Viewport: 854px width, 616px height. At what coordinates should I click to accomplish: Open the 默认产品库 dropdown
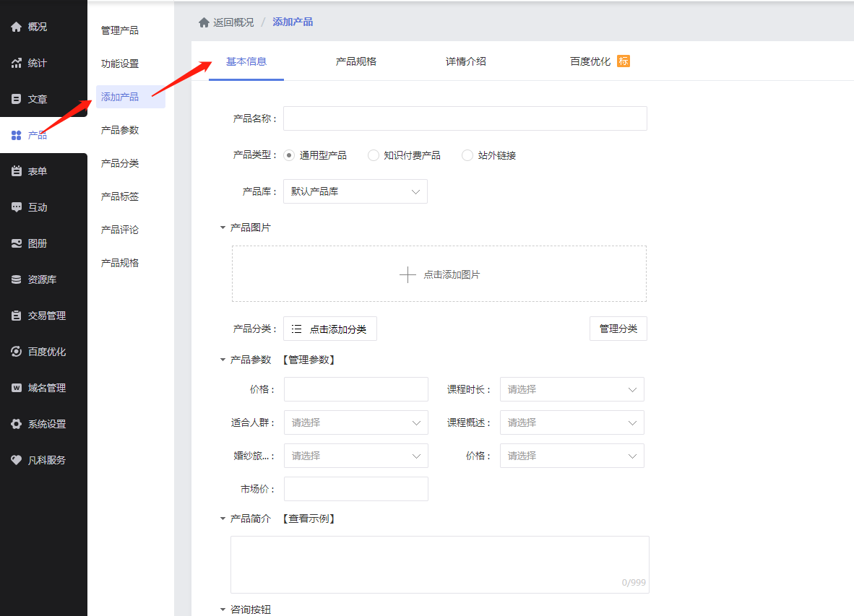pyautogui.click(x=355, y=191)
